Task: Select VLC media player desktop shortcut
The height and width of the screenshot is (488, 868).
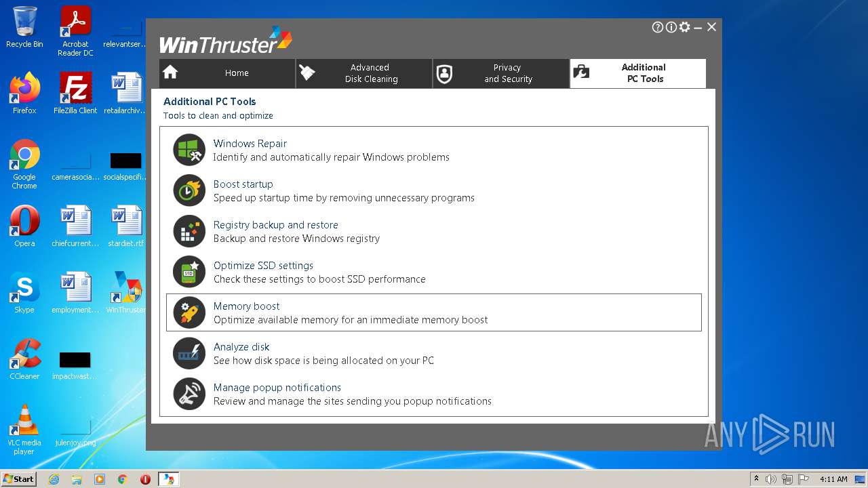Action: coord(24,430)
